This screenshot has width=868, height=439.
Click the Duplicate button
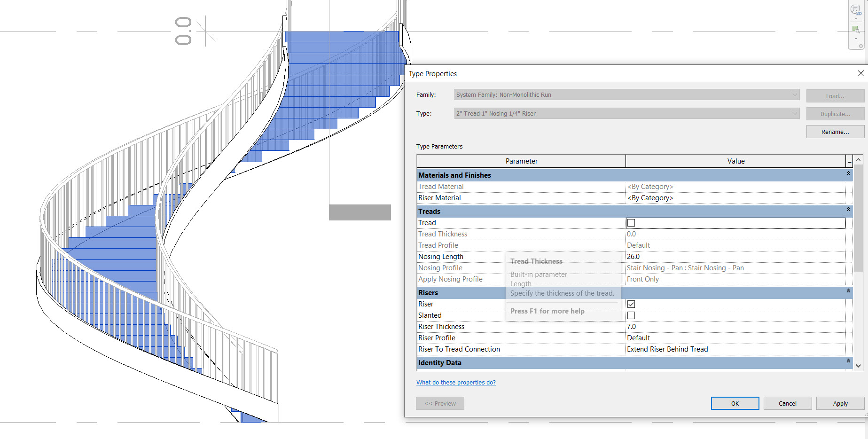coord(835,113)
